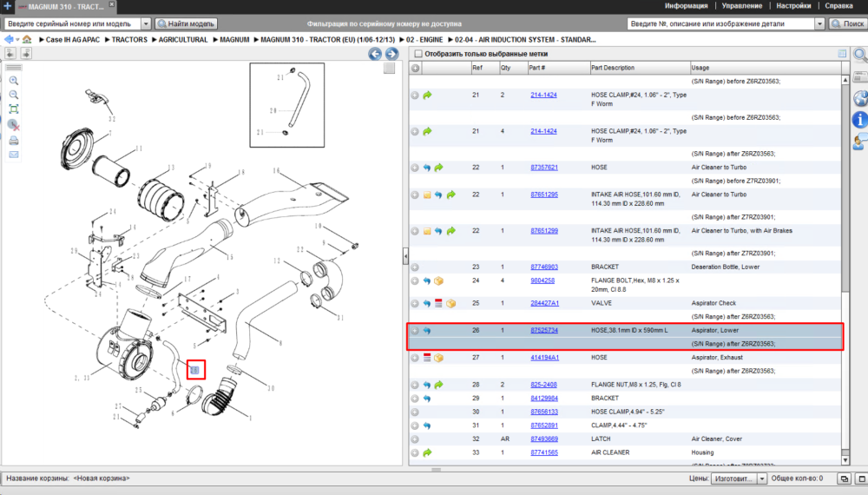This screenshot has width=868, height=495.
Task: Click the part number search field
Action: (721, 23)
